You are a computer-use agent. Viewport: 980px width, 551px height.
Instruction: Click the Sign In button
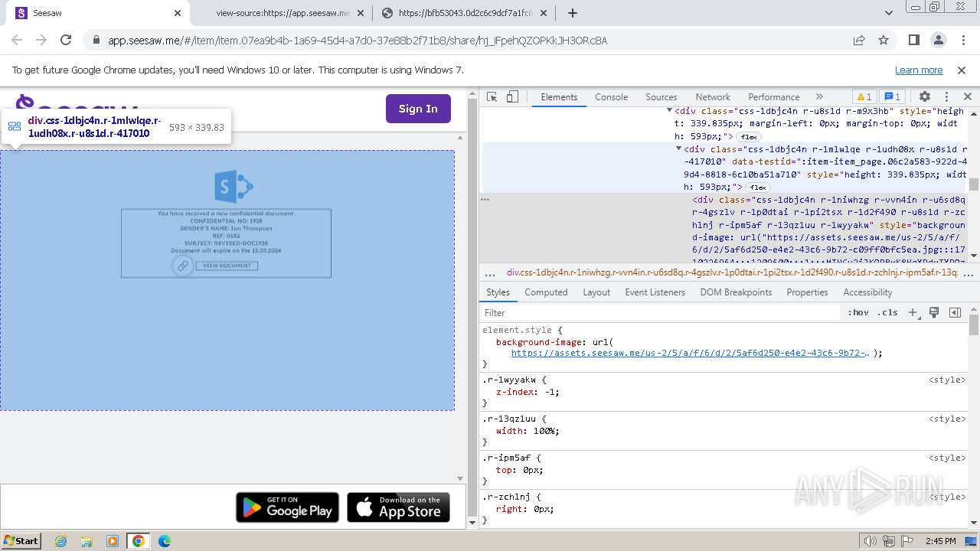(418, 109)
